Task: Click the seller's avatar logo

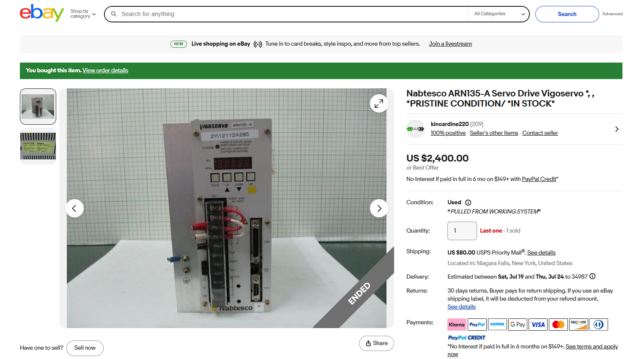Action: (415, 129)
